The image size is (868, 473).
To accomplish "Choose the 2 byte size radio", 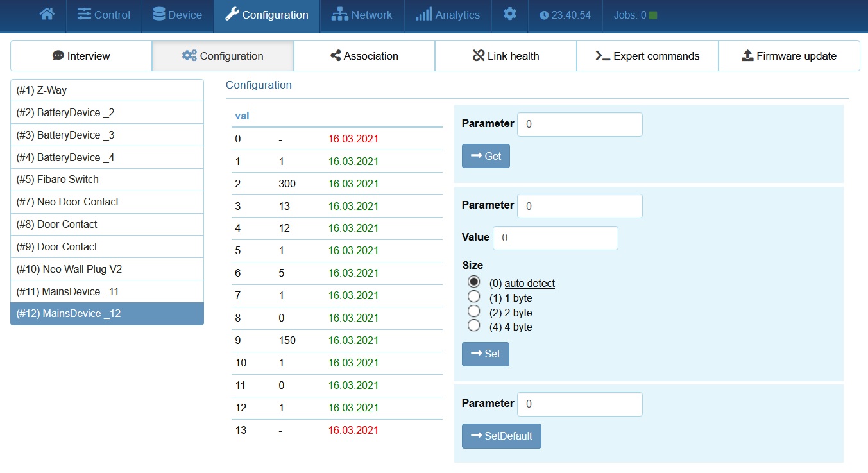I will (x=474, y=312).
